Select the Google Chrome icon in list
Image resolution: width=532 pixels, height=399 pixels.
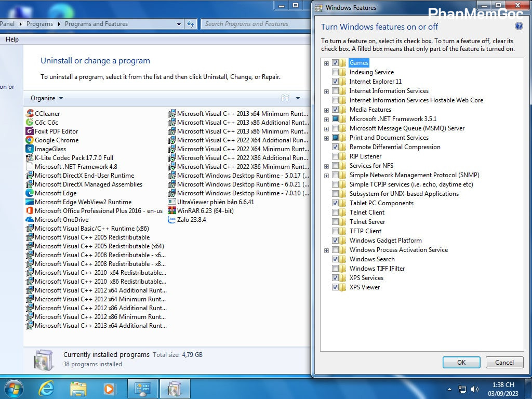tap(30, 140)
